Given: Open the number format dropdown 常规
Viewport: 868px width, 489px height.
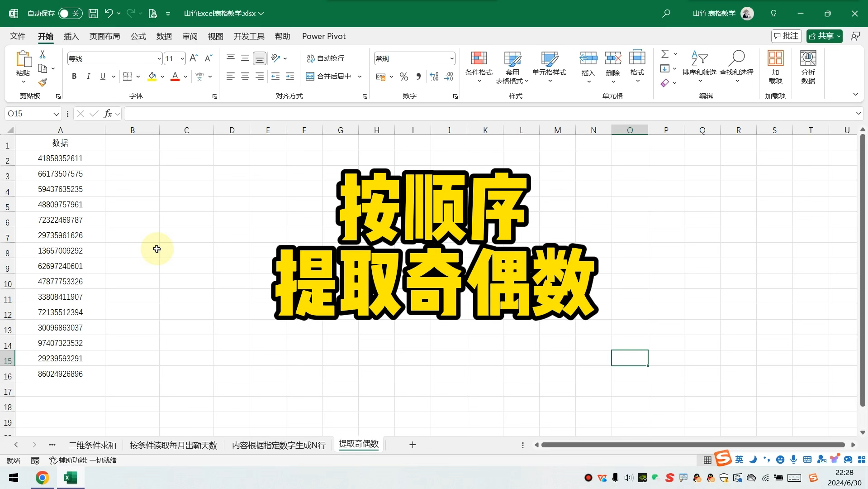Looking at the screenshot, I should pos(451,58).
